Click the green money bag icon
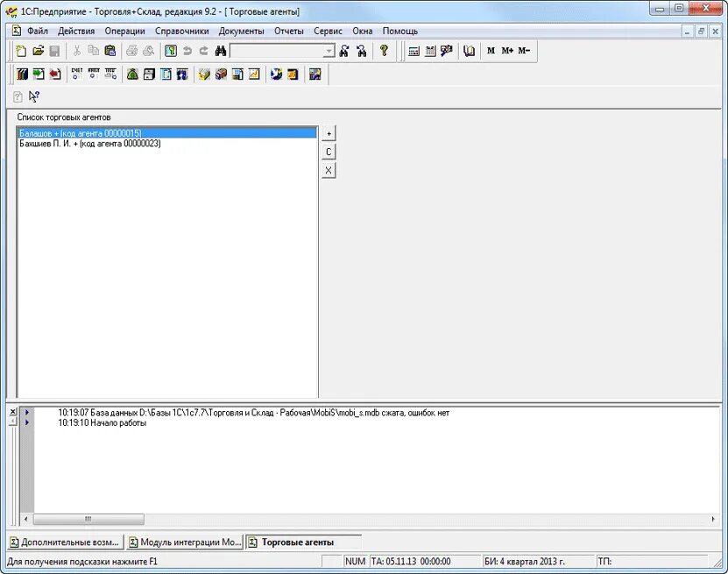728x574 pixels. 132,74
